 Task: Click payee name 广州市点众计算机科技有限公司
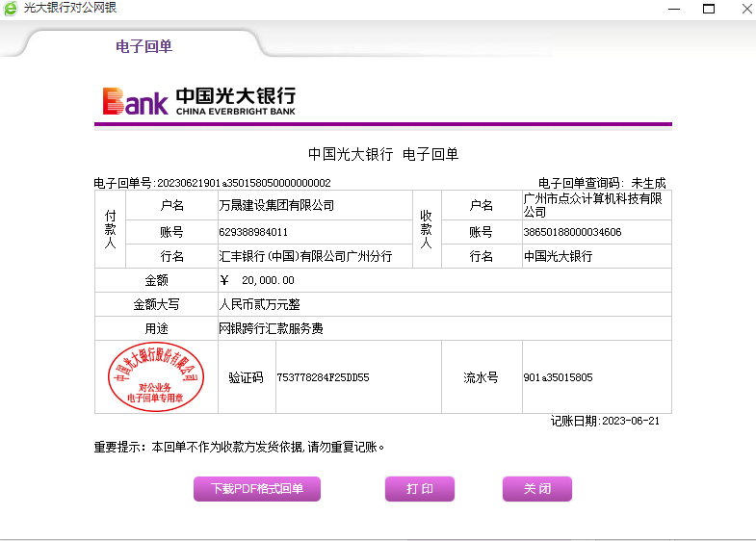pos(593,205)
